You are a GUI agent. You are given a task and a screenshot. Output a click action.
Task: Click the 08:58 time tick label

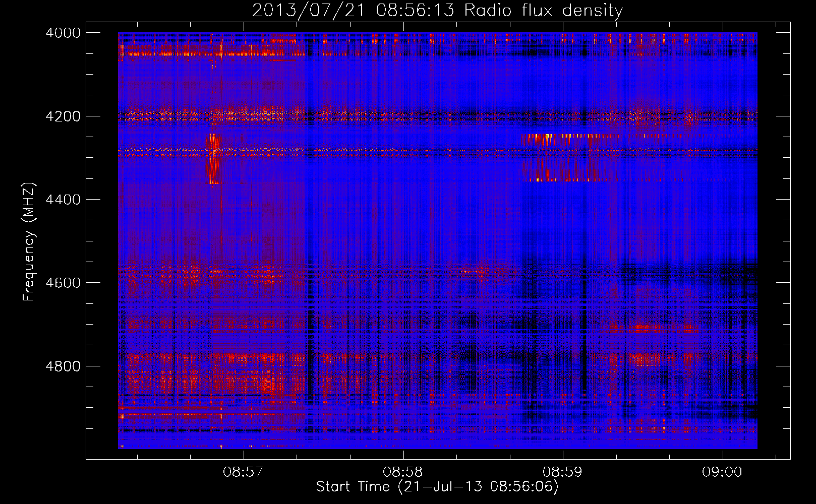click(x=403, y=472)
